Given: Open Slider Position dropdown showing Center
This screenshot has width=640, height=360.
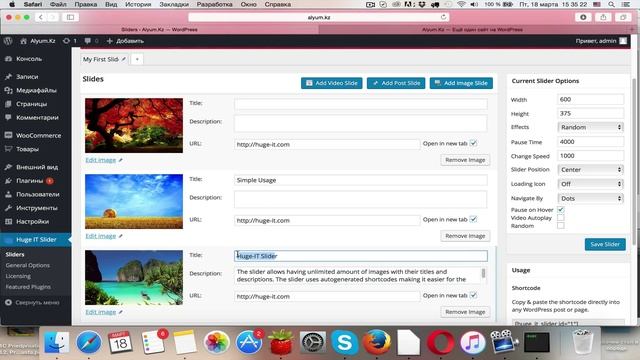Looking at the screenshot, I should [x=590, y=169].
